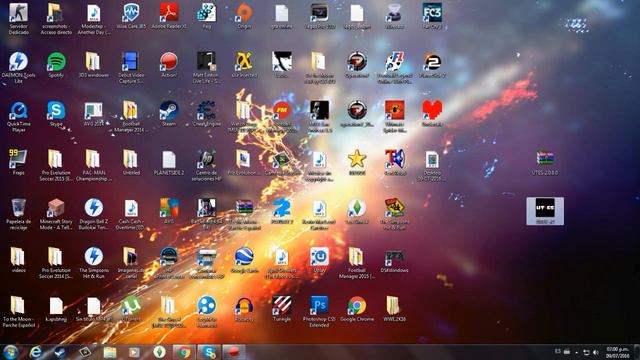The image size is (640, 360).
Task: Launch Wise Care 365 from the desktop
Action: 131,16
